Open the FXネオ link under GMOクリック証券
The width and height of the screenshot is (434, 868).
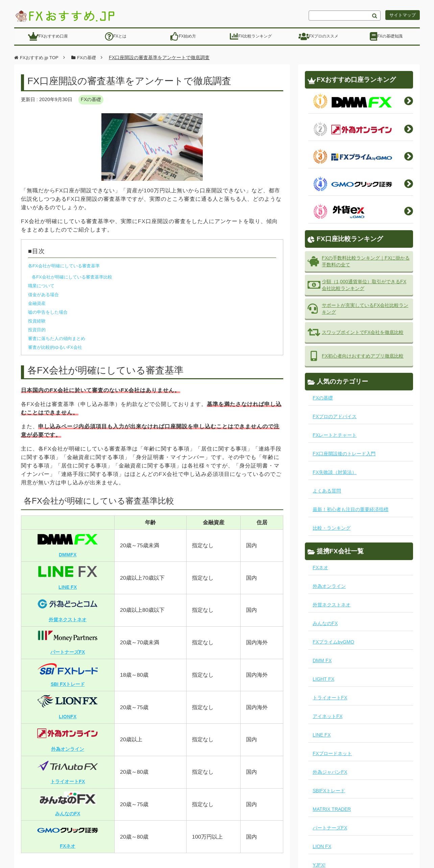[x=68, y=846]
